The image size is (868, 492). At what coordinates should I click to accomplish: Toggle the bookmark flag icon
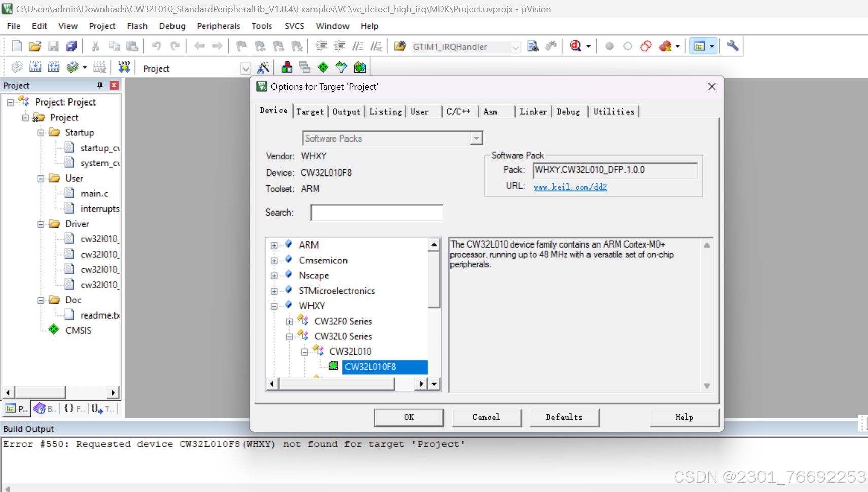[241, 46]
